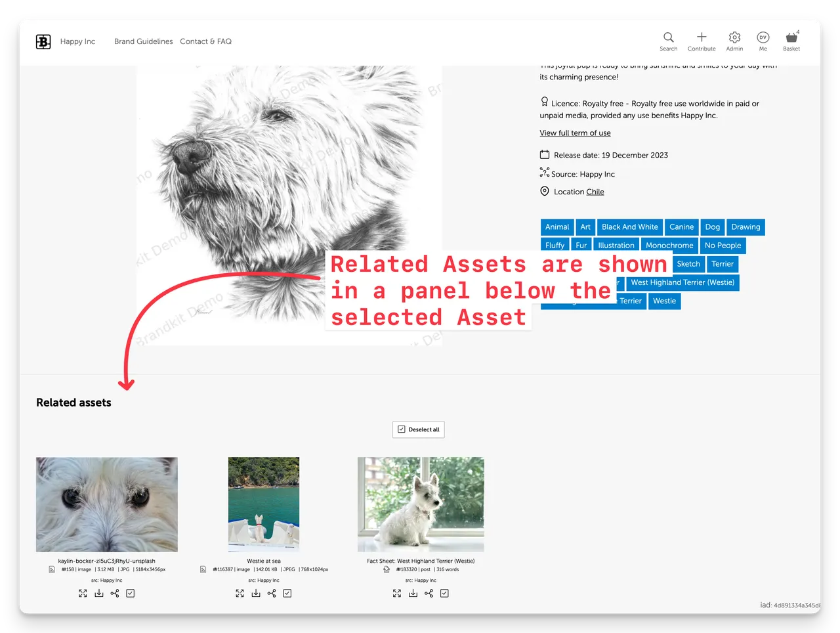Toggle selection of the Fact Sheet asset
Viewport: 840px width, 633px height.
coord(444,593)
